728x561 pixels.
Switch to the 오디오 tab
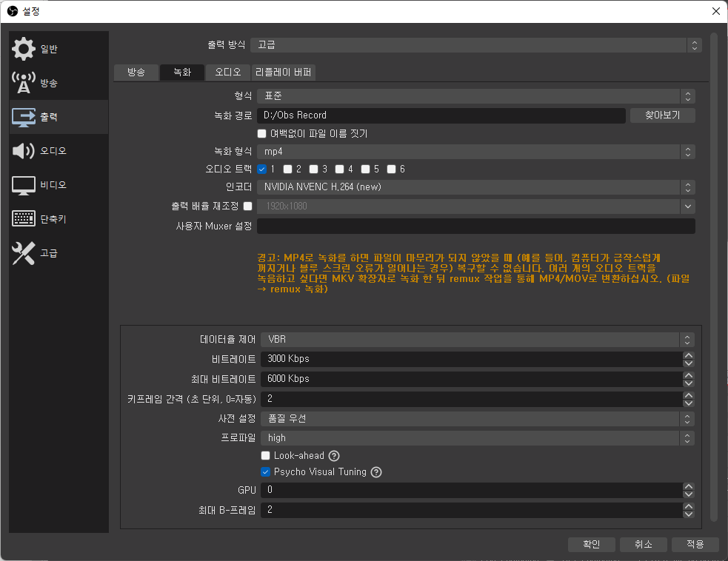[x=228, y=73]
